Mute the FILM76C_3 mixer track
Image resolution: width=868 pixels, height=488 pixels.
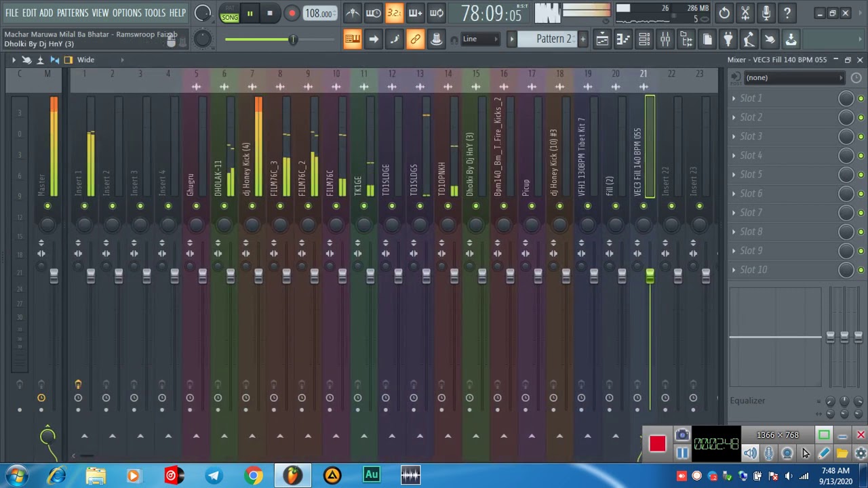pos(280,206)
